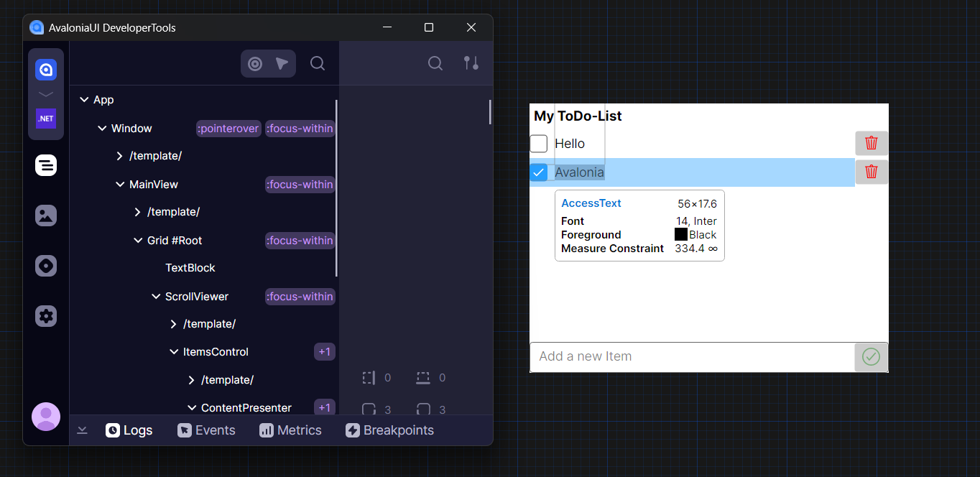Collapse the ScrollViewer tree node

coord(155,296)
